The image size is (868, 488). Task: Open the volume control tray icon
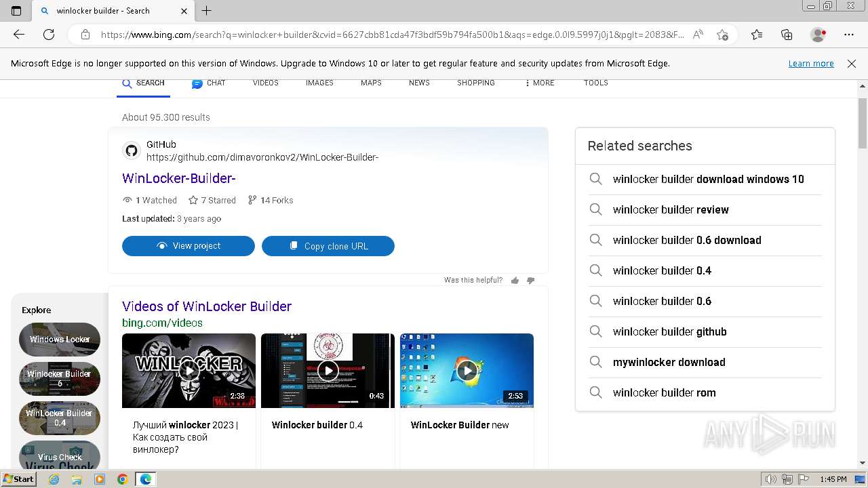pyautogui.click(x=771, y=479)
